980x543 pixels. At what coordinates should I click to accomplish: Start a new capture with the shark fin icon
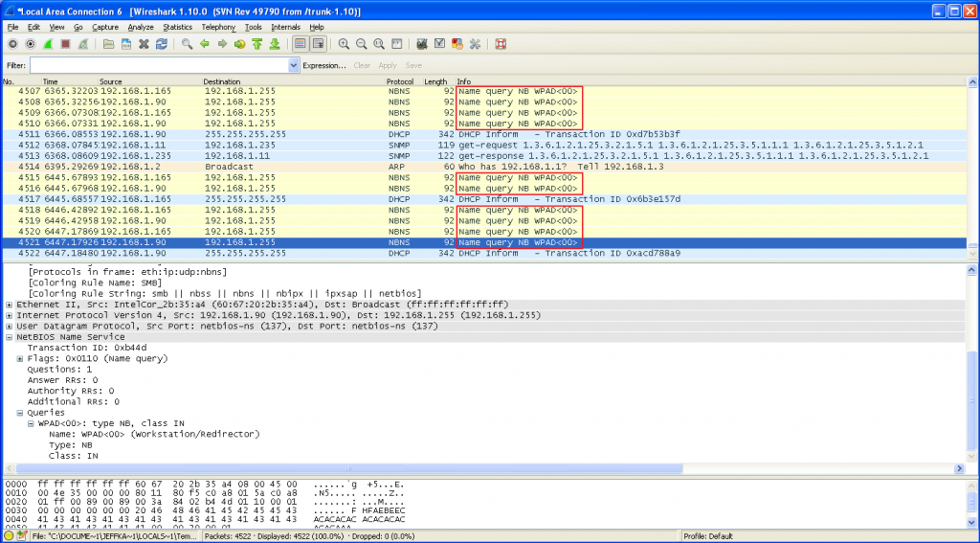pos(47,44)
